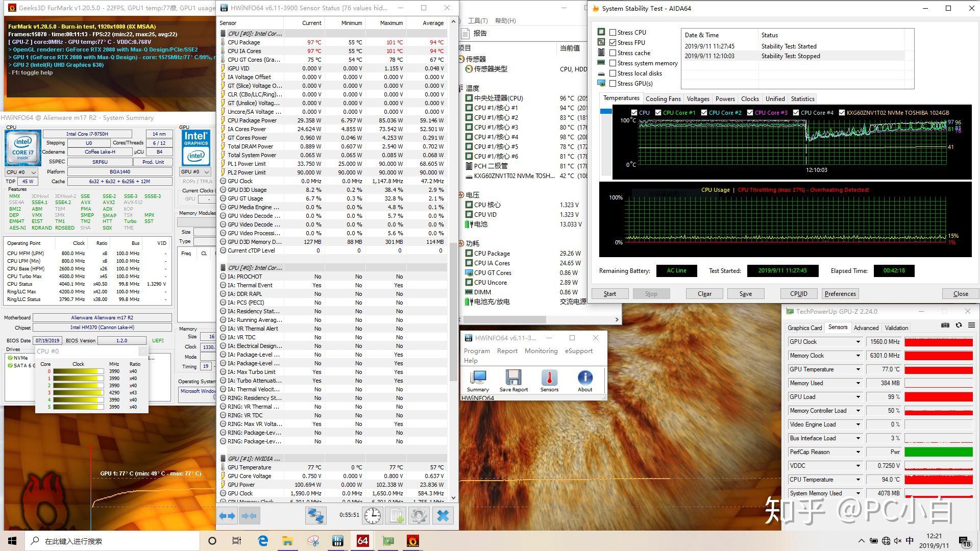The image size is (980, 551).
Task: Open AIDA64 Preferences
Action: (x=840, y=293)
